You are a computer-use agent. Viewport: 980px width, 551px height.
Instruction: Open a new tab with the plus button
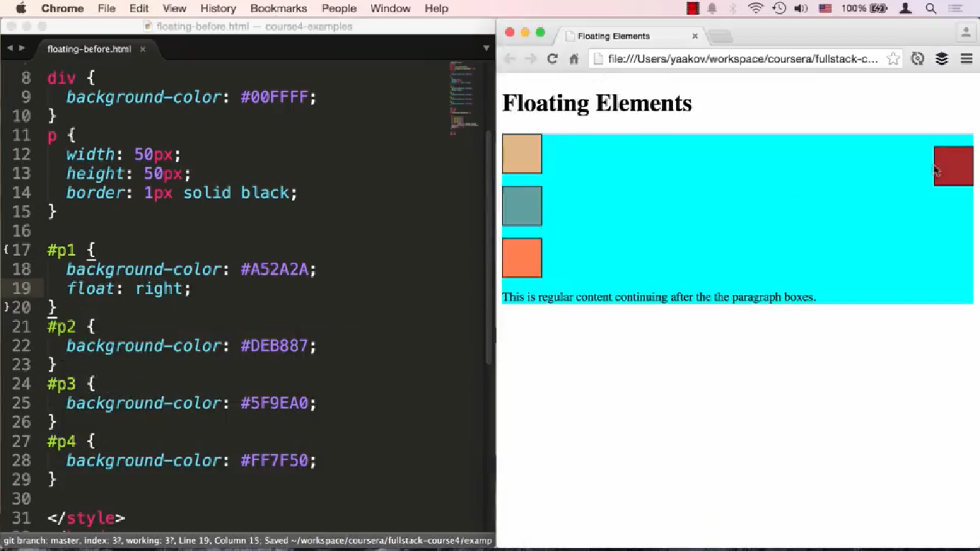(x=720, y=35)
